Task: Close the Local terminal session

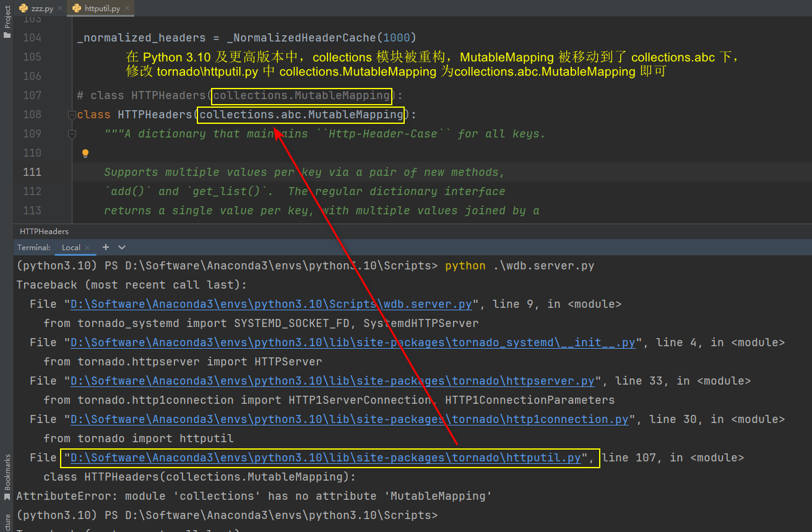Action: coord(87,247)
